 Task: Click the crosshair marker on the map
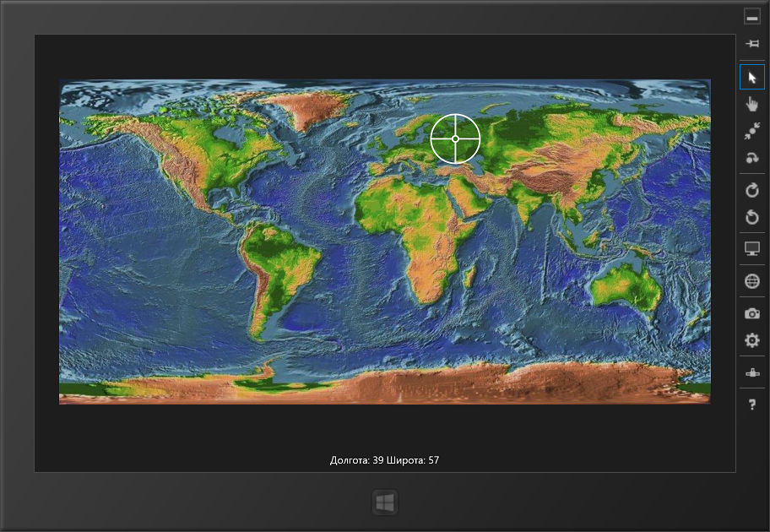[x=455, y=139]
